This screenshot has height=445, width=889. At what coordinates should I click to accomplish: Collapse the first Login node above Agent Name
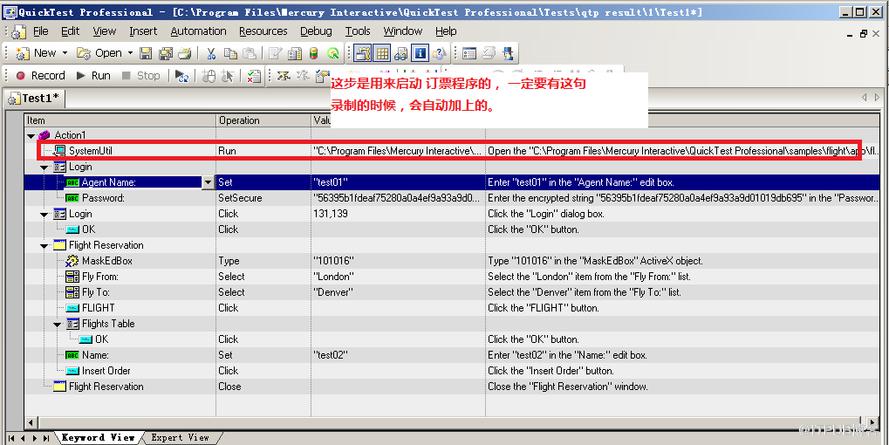[44, 167]
